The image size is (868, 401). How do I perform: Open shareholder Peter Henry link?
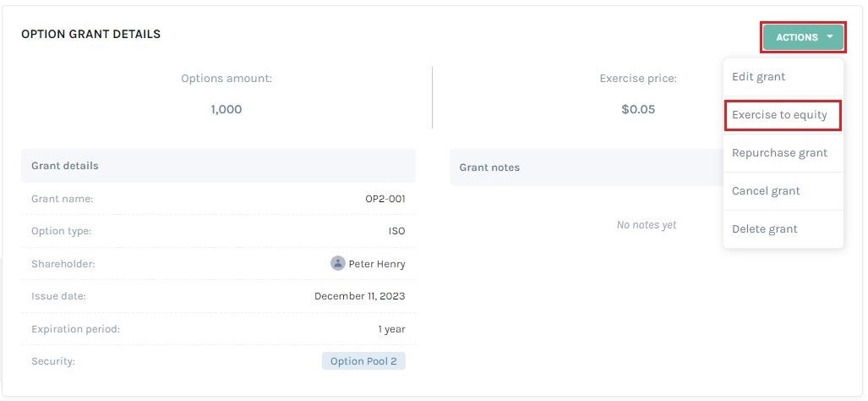click(377, 264)
